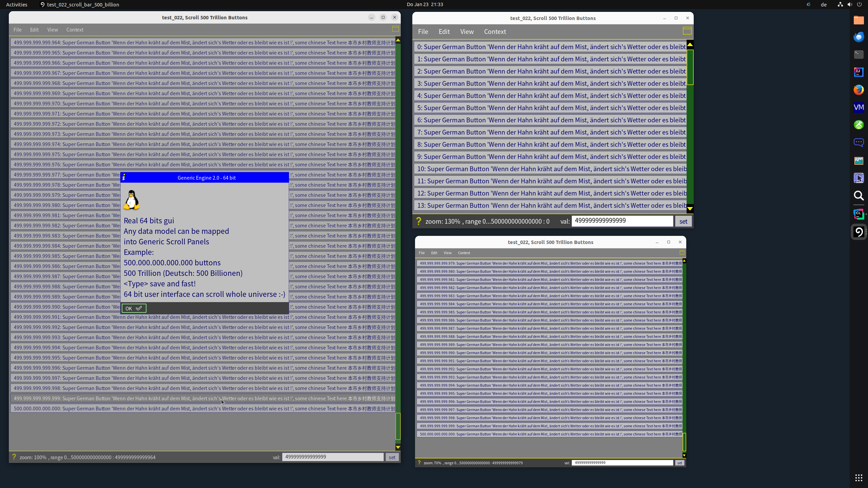Open the Show Applications grid

pyautogui.click(x=859, y=478)
